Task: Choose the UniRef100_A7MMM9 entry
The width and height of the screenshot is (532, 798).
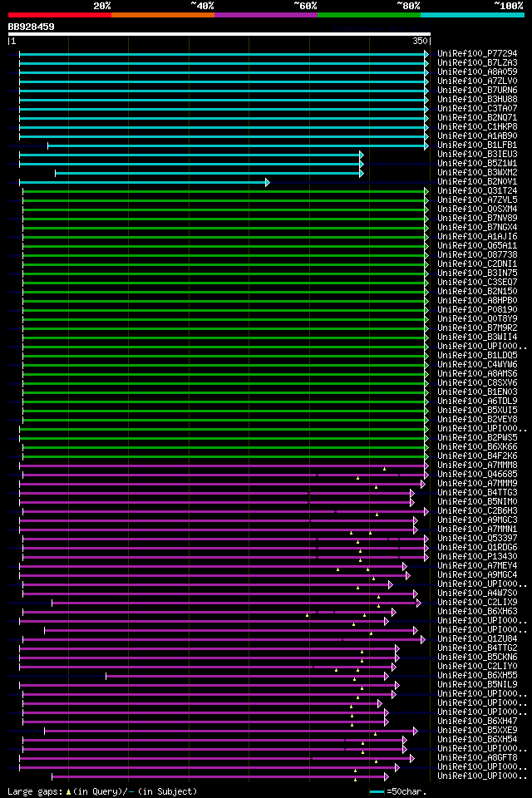Action: 477,484
